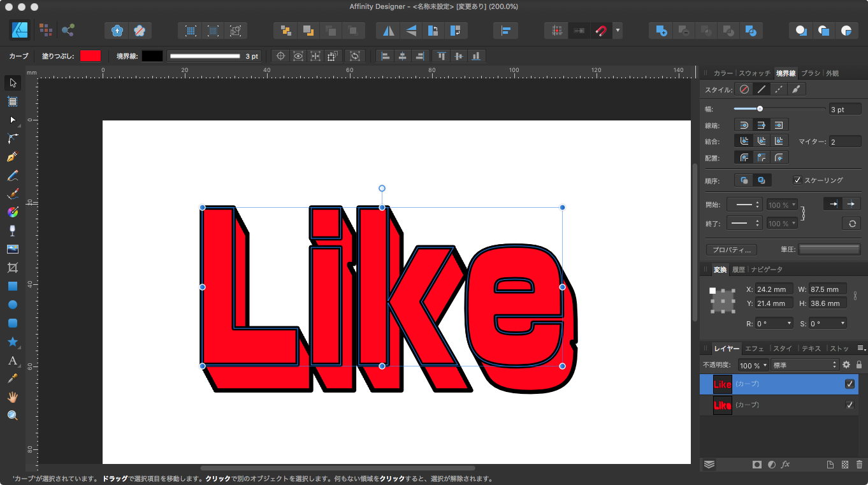
Task: Swap start and end arrowheads
Action: pyautogui.click(x=851, y=224)
